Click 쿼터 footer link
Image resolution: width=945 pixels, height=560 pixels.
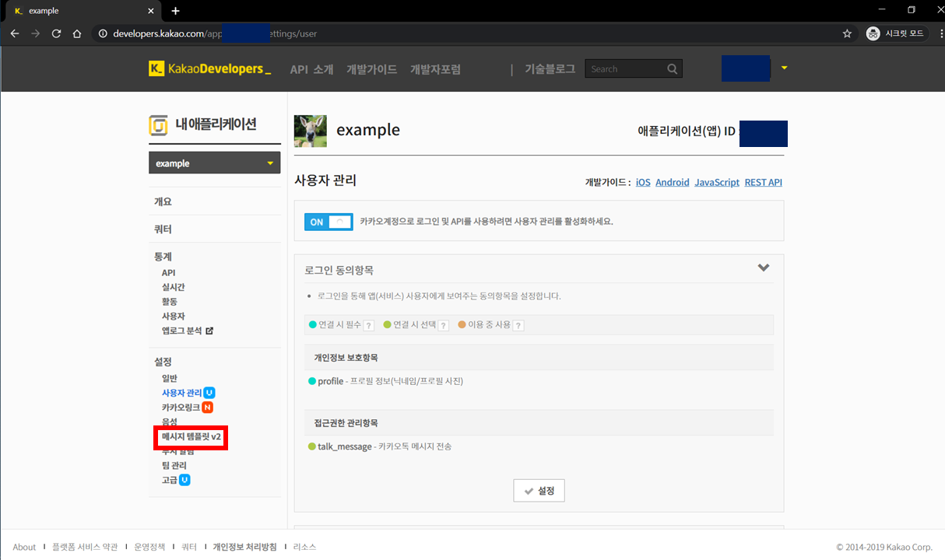coord(189,547)
